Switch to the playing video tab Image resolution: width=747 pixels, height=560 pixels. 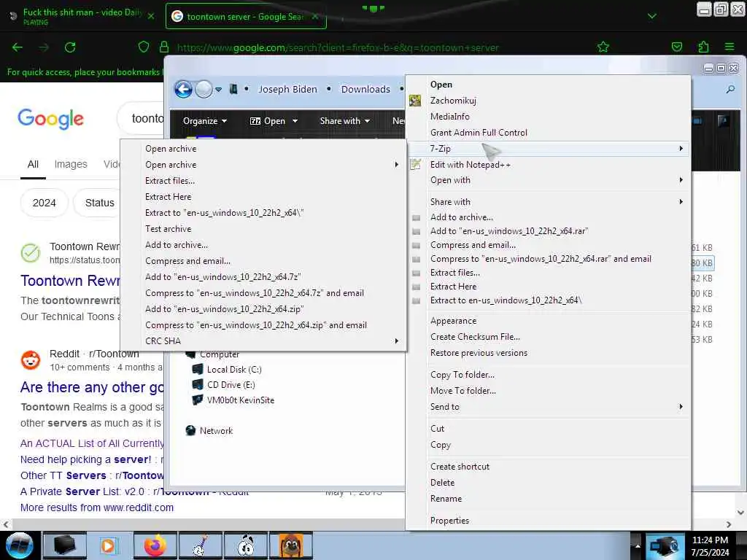click(x=82, y=16)
